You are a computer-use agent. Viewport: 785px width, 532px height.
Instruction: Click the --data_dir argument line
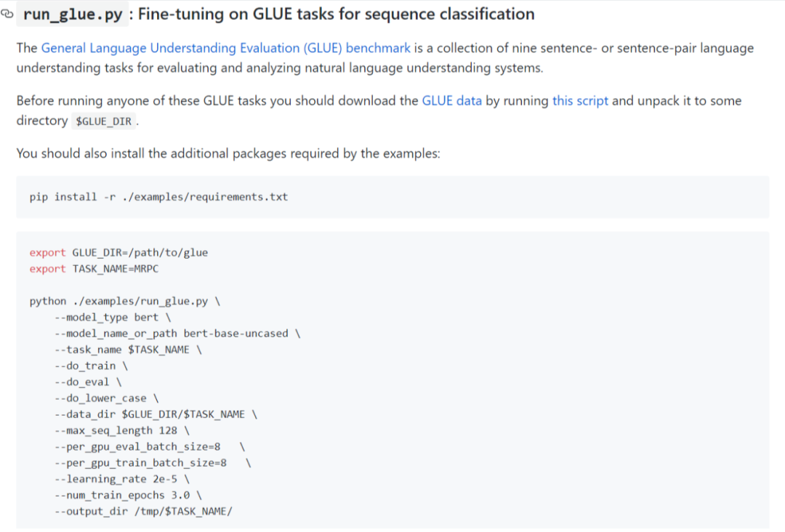click(x=156, y=414)
